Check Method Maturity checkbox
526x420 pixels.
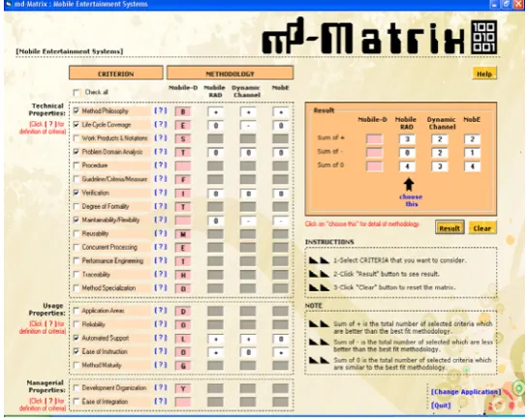[77, 365]
